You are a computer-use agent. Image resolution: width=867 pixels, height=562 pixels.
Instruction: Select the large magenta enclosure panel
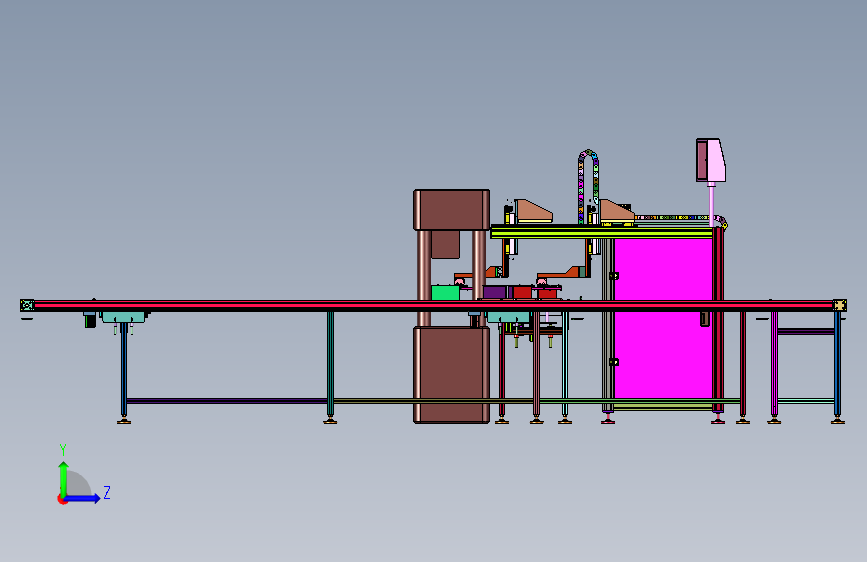pyautogui.click(x=662, y=318)
